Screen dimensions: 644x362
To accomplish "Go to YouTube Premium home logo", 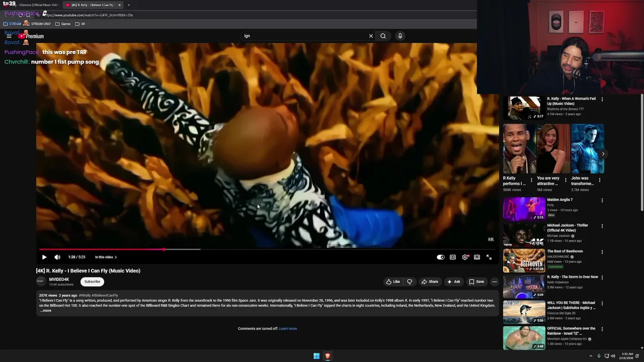I will pos(31,36).
